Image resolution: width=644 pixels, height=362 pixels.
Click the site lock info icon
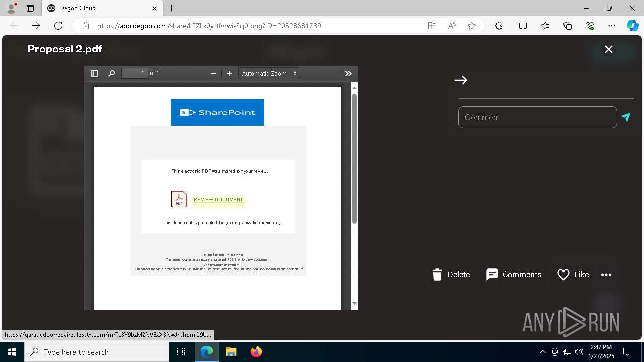[x=86, y=26]
